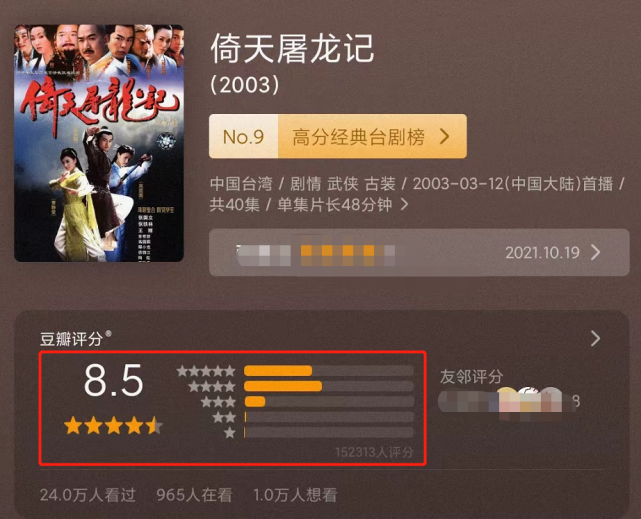Tap 1.0万人想看 statistic
The image size is (641, 519).
(x=295, y=495)
